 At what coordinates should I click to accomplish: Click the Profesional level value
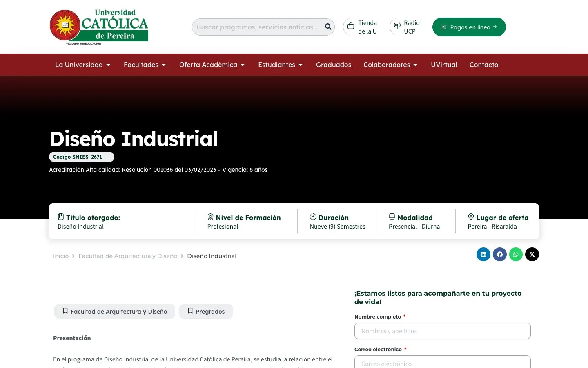pyautogui.click(x=223, y=227)
